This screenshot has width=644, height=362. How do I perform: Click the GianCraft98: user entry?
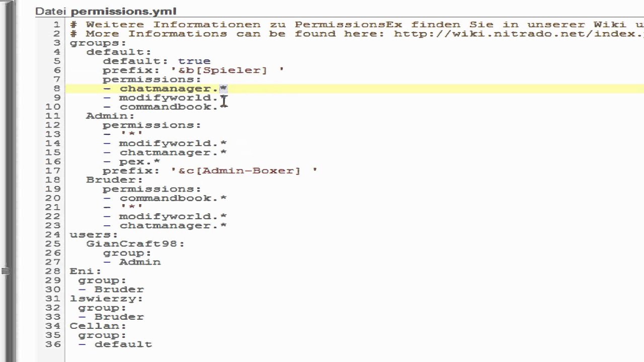pos(135,244)
